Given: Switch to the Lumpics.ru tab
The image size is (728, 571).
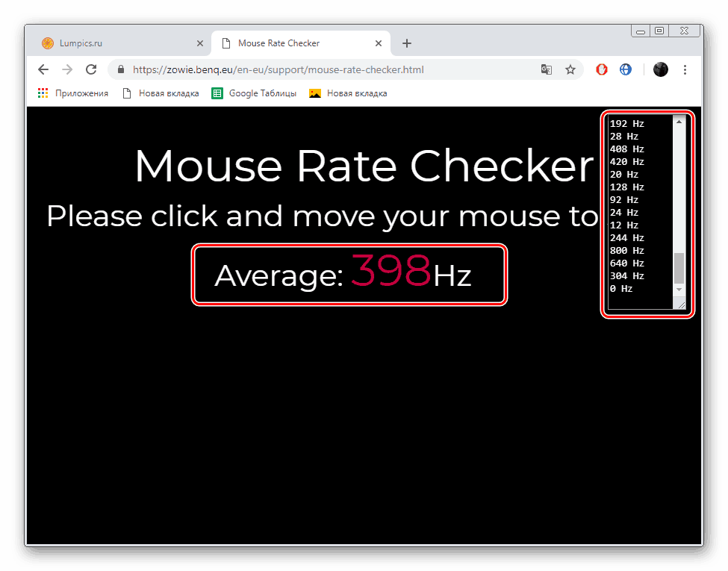Looking at the screenshot, I should click(123, 43).
